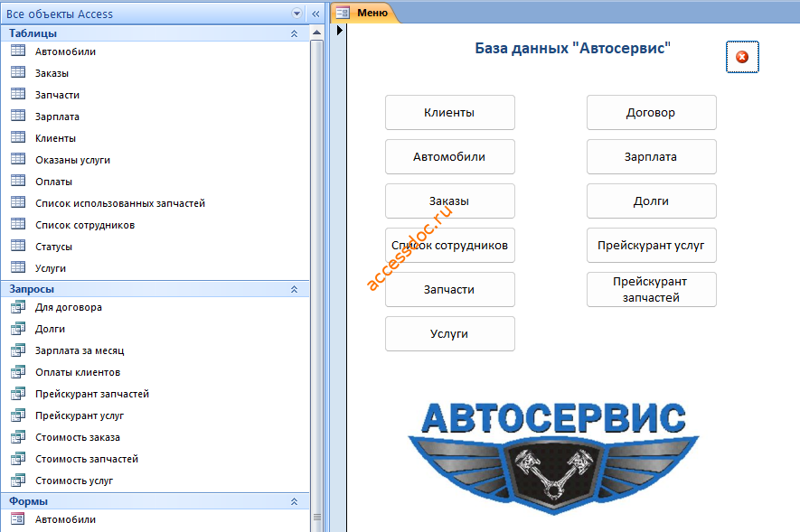Select Зарплата за месяц query name
The width and height of the screenshot is (800, 532).
point(80,350)
